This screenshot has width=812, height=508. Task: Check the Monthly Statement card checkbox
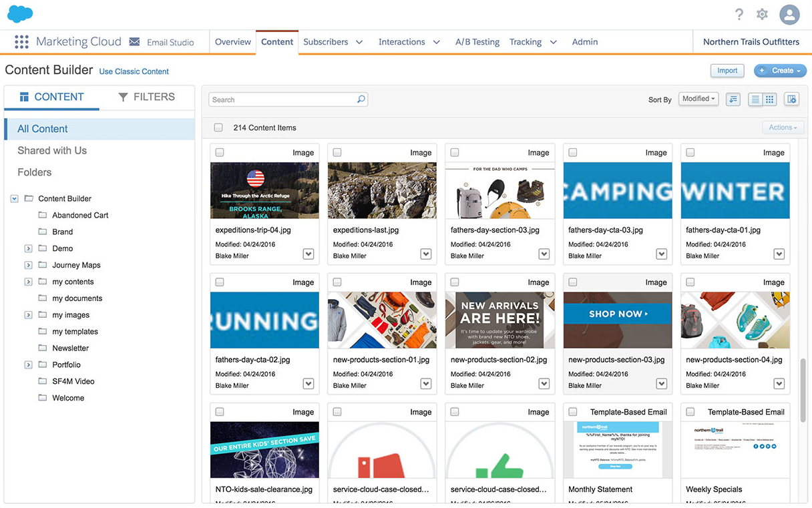tap(572, 411)
